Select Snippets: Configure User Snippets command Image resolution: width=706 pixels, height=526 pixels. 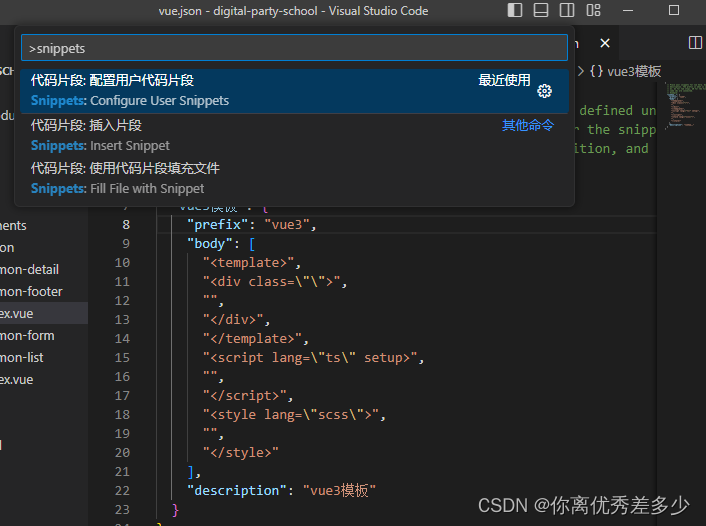point(294,91)
